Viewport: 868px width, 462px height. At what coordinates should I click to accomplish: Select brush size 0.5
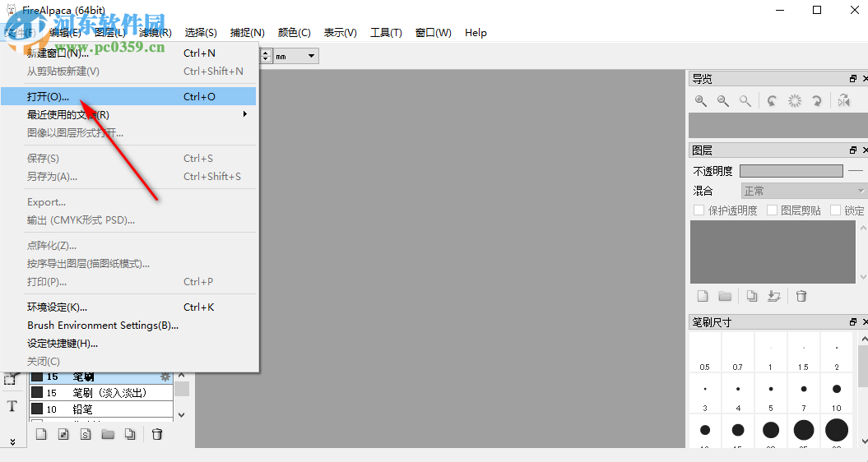[705, 352]
